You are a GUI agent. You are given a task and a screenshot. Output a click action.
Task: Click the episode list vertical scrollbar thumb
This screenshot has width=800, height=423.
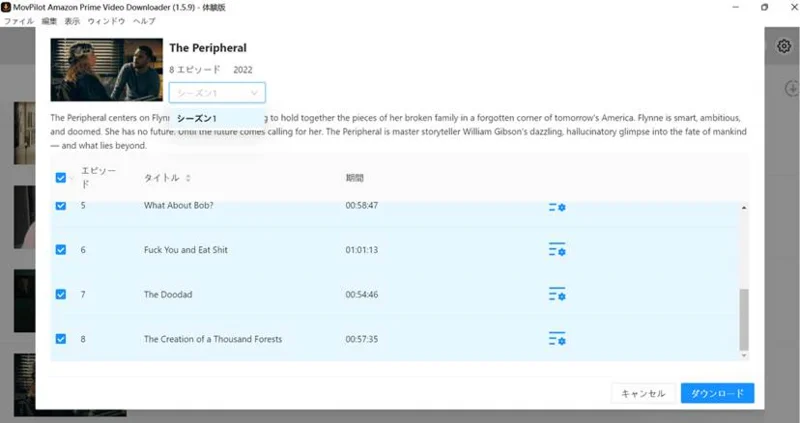pyautogui.click(x=744, y=319)
